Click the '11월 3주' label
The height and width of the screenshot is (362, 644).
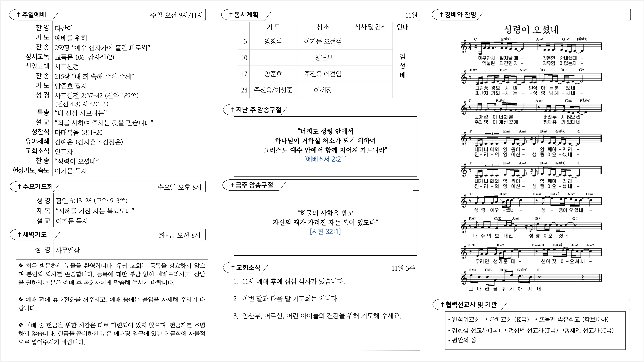[403, 268]
